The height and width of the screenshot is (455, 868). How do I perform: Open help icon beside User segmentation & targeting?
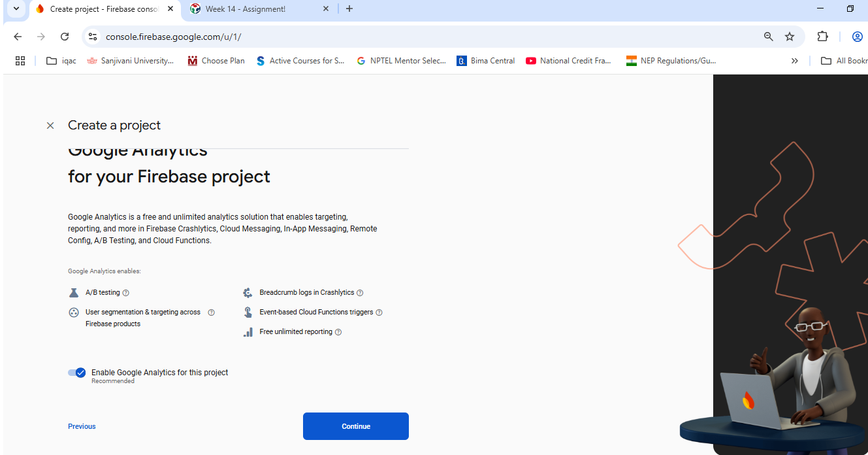211,312
